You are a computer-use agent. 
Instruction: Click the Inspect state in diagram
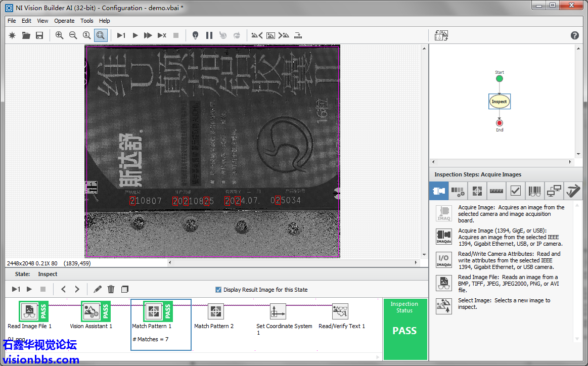(499, 102)
